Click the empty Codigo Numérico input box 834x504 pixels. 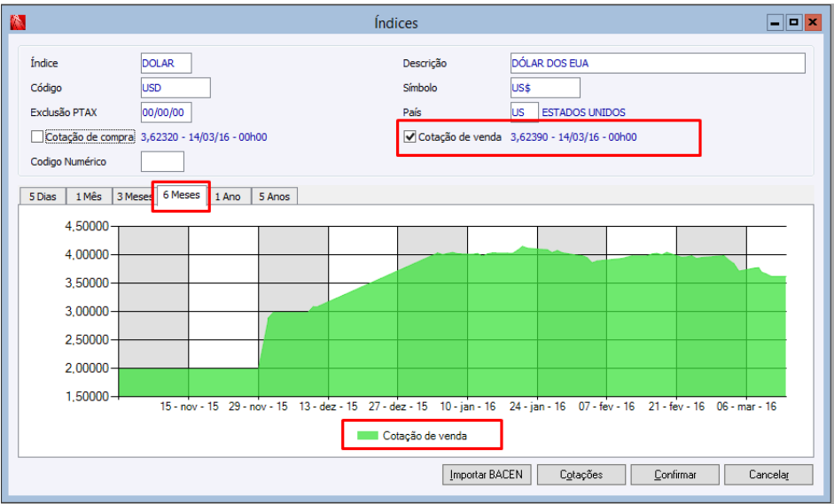point(162,161)
